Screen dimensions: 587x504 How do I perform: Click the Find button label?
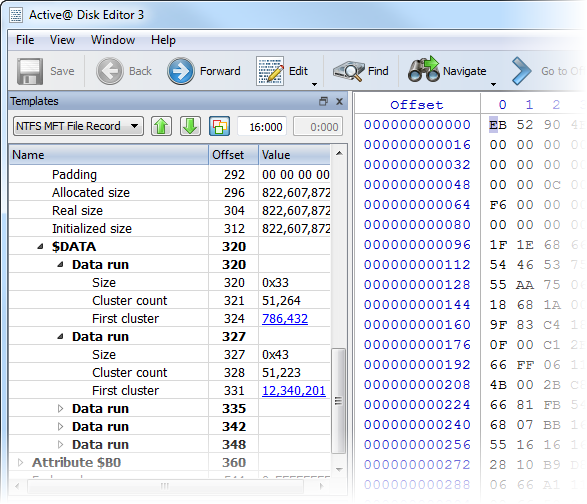(378, 71)
